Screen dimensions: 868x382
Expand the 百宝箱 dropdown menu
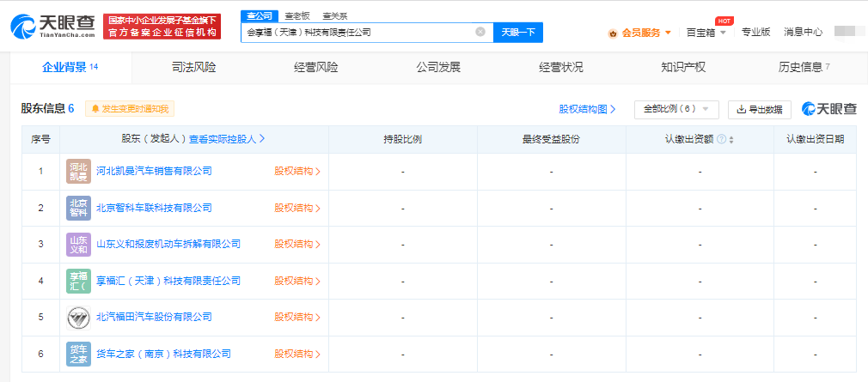click(x=706, y=33)
